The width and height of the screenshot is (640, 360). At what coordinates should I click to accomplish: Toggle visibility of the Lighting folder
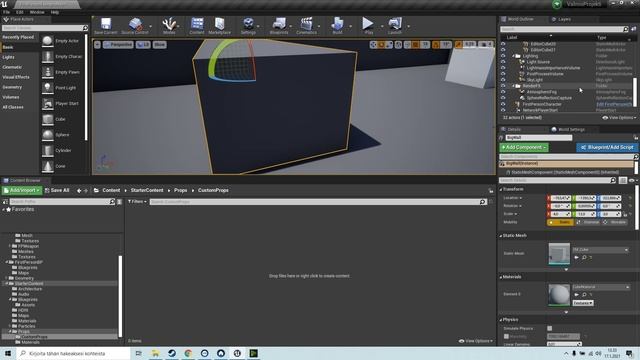(503, 56)
